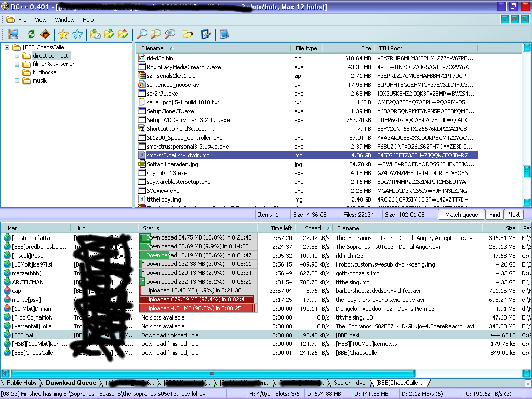Screen dimensions: 532x399
Task: Open Settings with the toolbar checkmark icon
Action: [206, 34]
